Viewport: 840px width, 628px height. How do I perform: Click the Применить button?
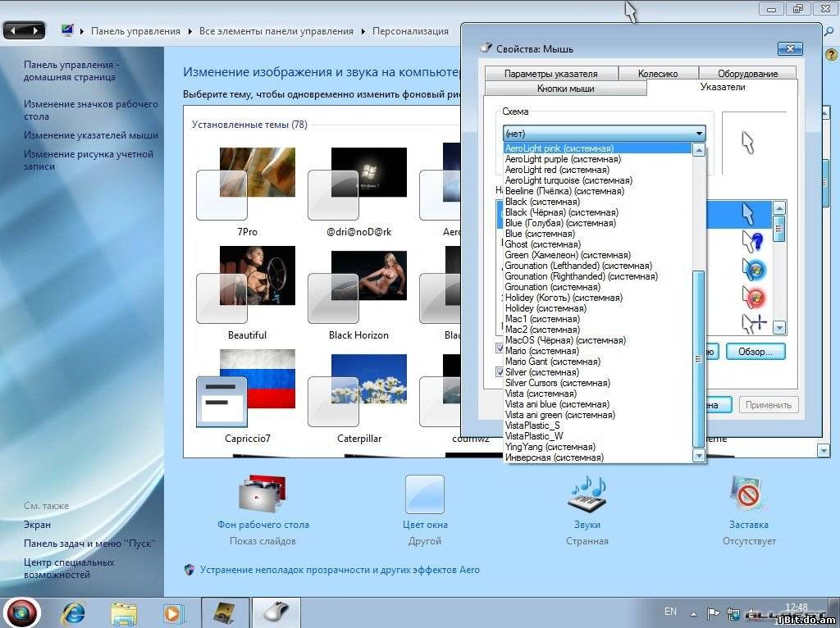[768, 405]
